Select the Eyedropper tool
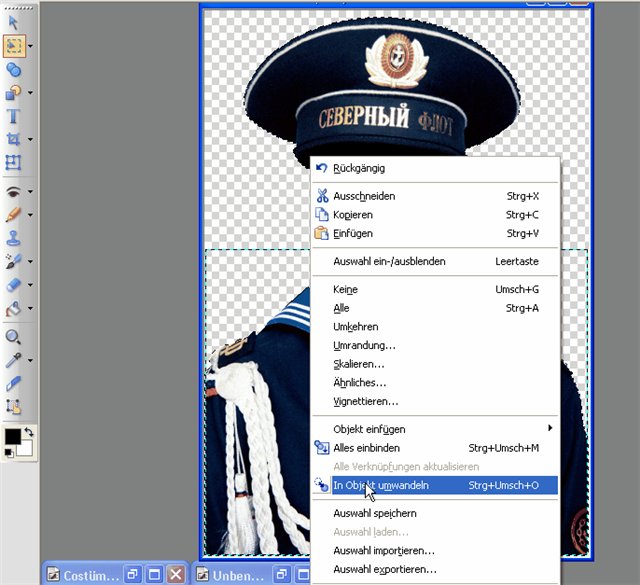Screen dimensions: 640x585 tap(13, 360)
